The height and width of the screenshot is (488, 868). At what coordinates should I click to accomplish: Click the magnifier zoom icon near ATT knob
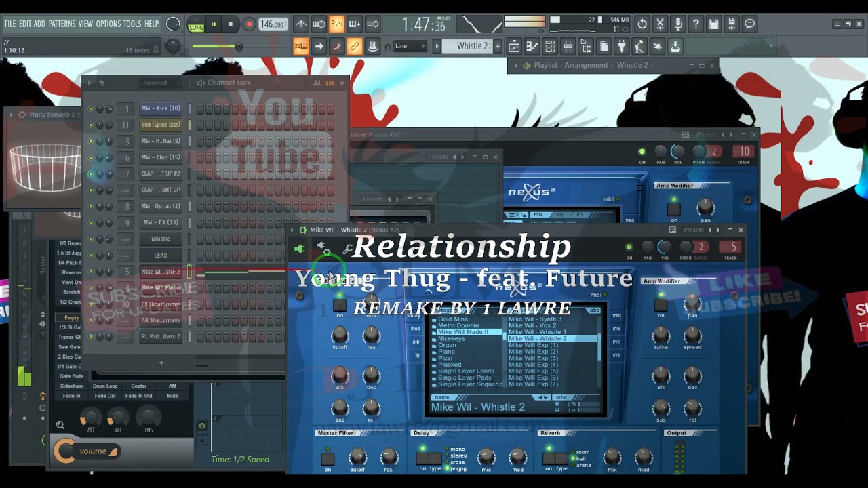(60, 425)
